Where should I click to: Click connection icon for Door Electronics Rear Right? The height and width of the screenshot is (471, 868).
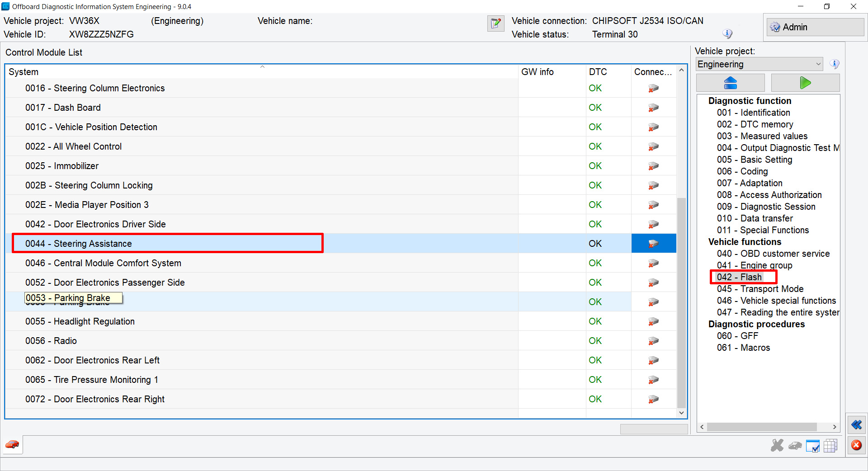click(653, 400)
